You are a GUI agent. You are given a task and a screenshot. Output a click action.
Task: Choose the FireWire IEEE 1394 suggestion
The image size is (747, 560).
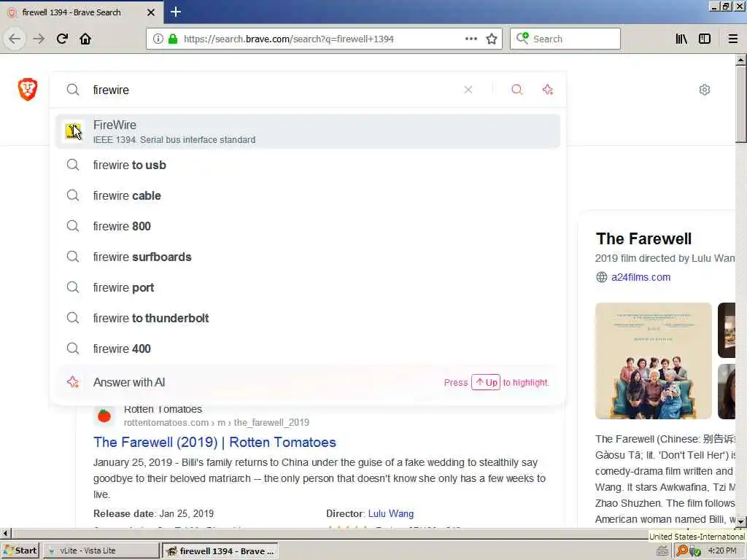pos(308,131)
